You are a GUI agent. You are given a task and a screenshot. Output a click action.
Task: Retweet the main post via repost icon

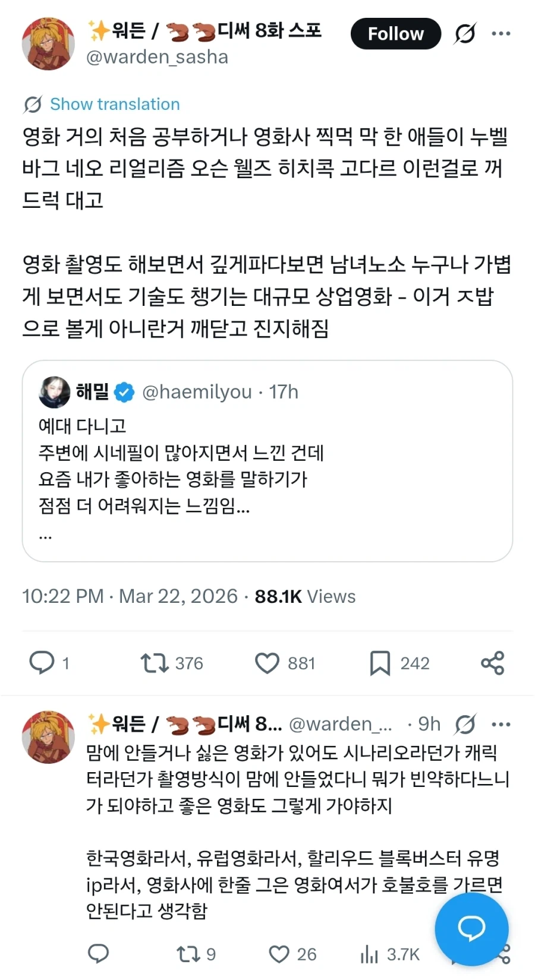[x=156, y=663]
